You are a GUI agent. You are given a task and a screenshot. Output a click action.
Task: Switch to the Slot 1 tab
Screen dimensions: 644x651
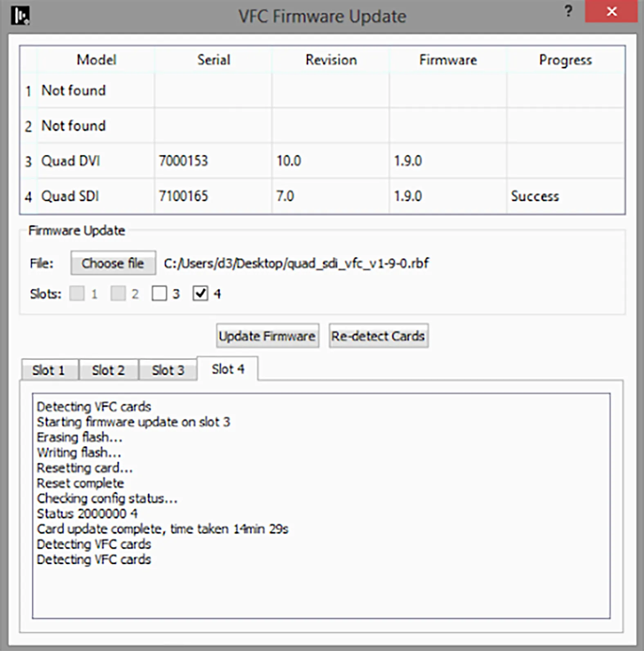coord(49,370)
